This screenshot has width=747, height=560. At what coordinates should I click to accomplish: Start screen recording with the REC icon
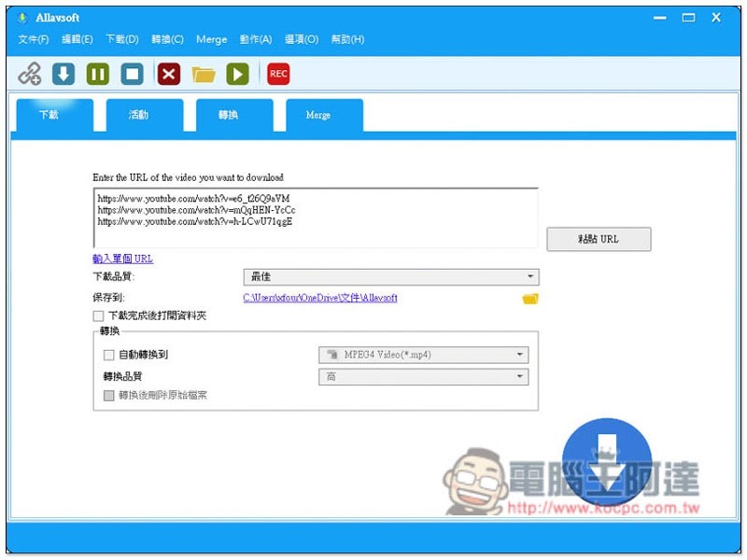click(x=278, y=74)
